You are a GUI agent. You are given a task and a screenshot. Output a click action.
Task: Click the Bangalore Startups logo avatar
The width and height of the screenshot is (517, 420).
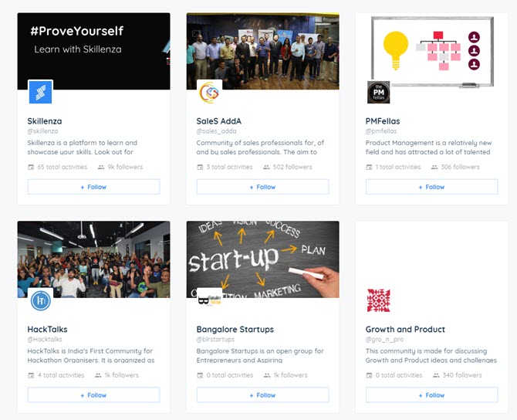coord(209,300)
